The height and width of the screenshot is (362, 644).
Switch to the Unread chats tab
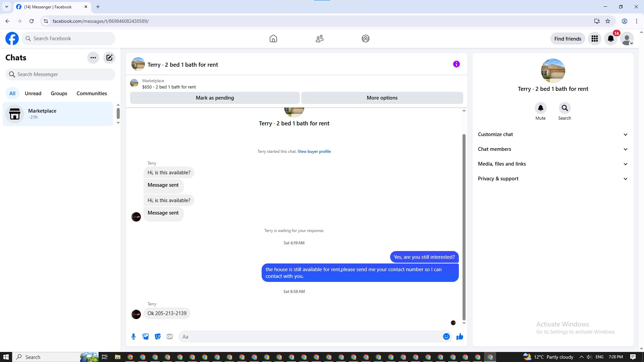click(x=33, y=94)
